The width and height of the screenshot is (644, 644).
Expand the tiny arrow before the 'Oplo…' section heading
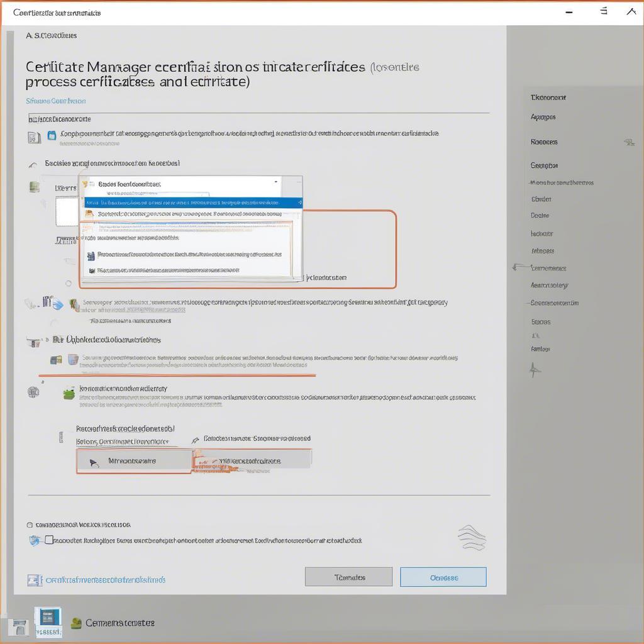pos(47,340)
